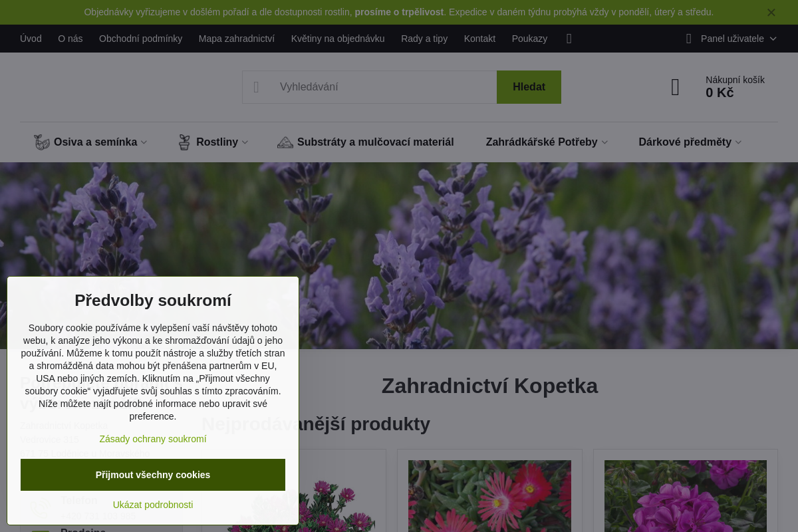Screen dimensions: 798x532
Task: Open the shopping cart icon
Action: (x=676, y=87)
